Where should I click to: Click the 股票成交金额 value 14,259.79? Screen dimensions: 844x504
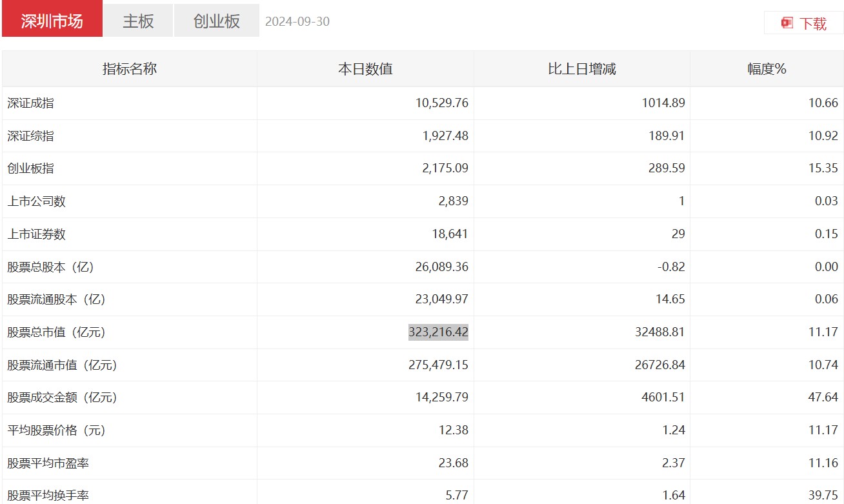[x=441, y=398]
